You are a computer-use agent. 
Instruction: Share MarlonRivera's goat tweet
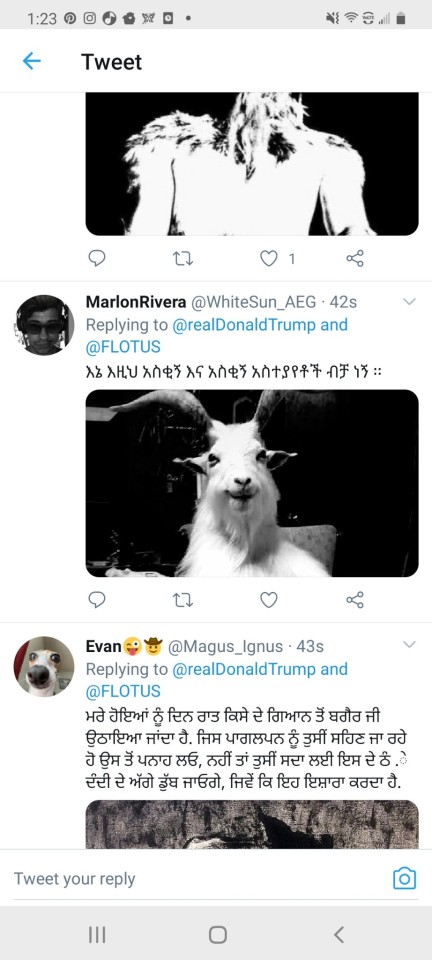(355, 599)
